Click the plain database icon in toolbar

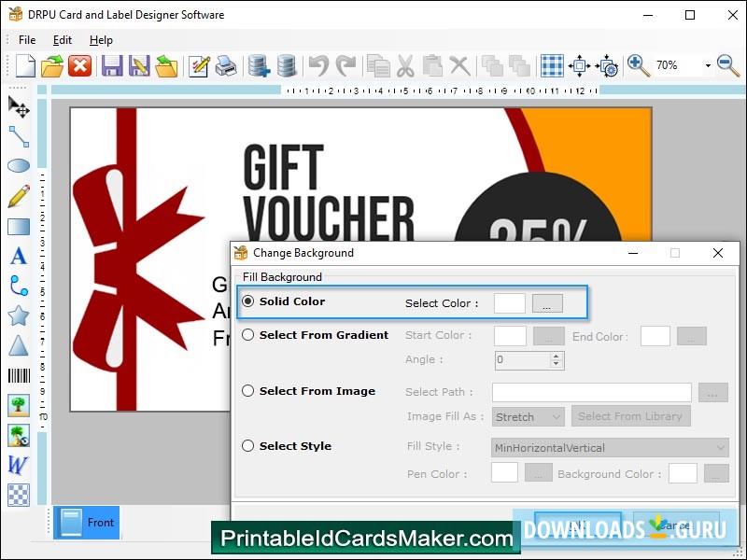[x=287, y=65]
